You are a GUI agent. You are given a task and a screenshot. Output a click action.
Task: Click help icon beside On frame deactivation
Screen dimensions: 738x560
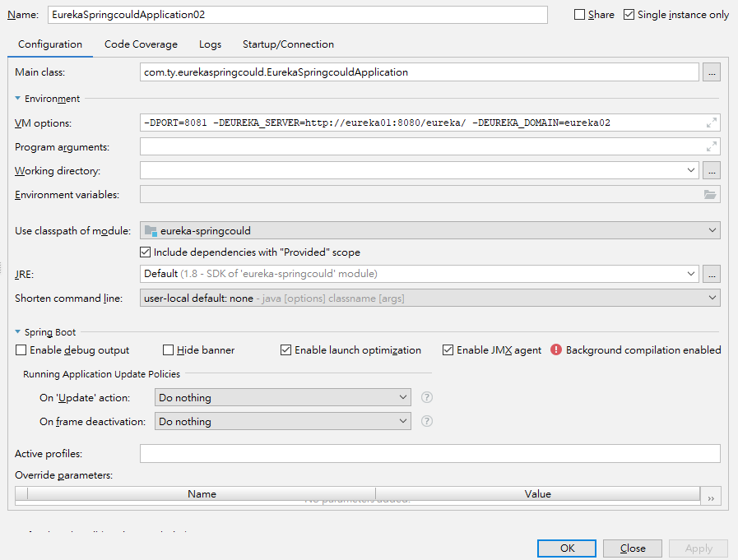click(427, 421)
